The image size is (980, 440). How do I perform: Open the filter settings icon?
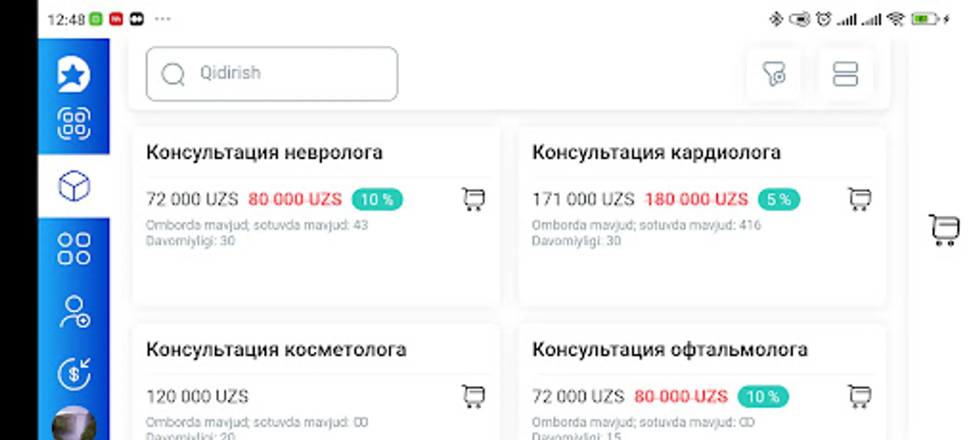[774, 74]
